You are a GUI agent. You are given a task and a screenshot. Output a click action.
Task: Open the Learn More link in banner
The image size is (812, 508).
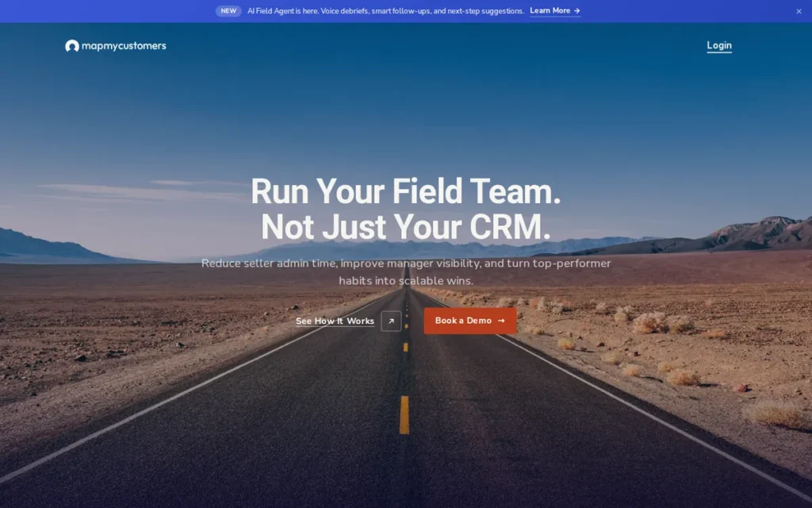(x=554, y=11)
